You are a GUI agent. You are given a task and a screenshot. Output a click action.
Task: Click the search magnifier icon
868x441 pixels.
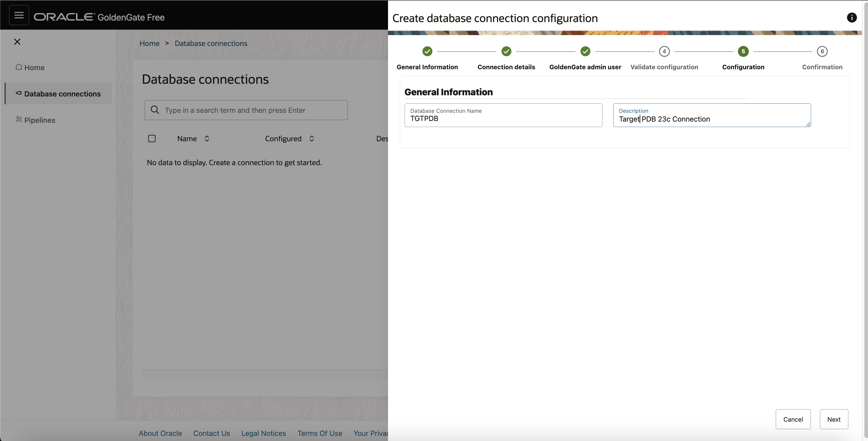point(155,110)
